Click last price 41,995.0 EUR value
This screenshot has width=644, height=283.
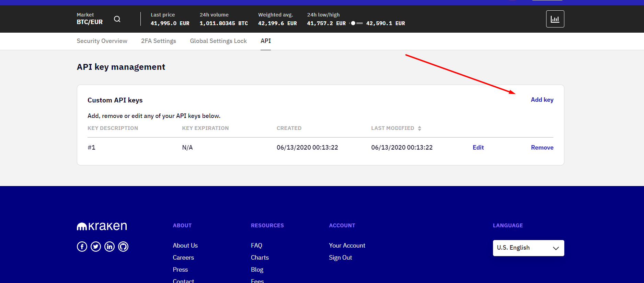170,23
